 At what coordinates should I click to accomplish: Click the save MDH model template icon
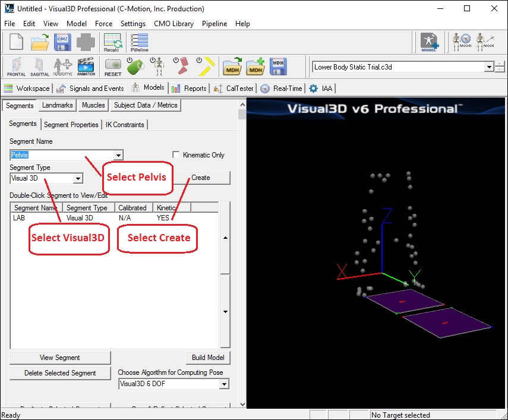click(x=279, y=67)
